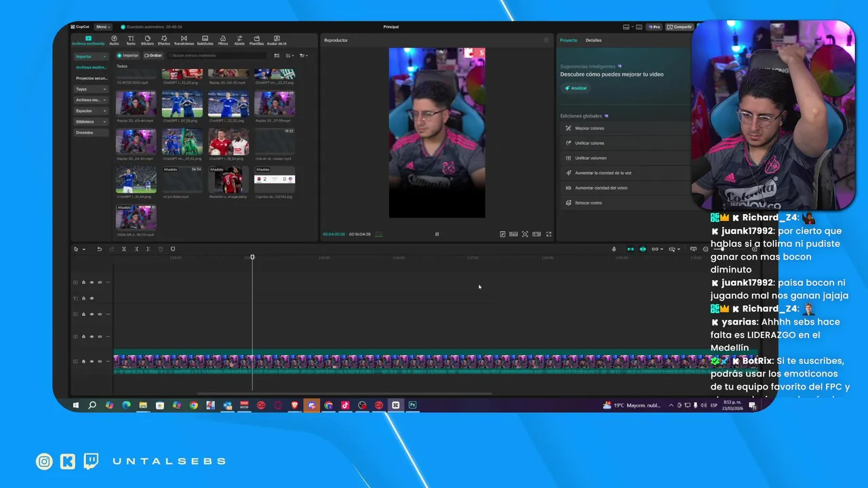Open the Stickers panel
Screen dimensions: 868x488
(147, 41)
